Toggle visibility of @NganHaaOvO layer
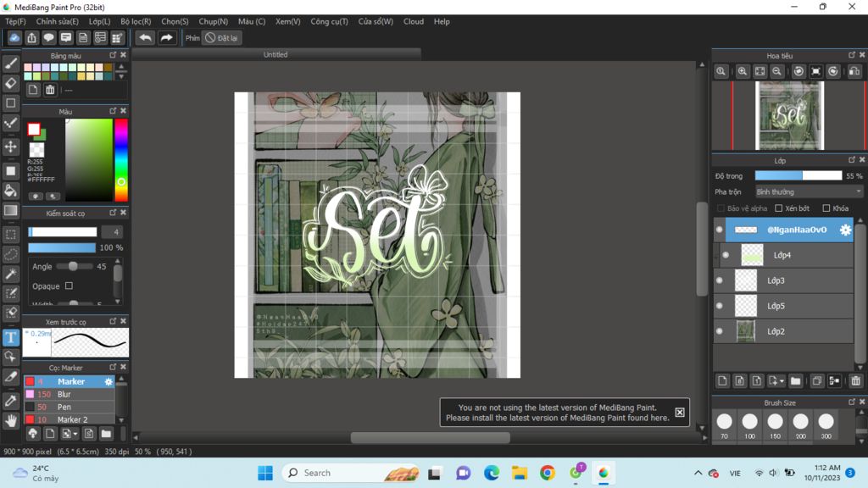Screen dimensions: 868x488 click(x=719, y=230)
